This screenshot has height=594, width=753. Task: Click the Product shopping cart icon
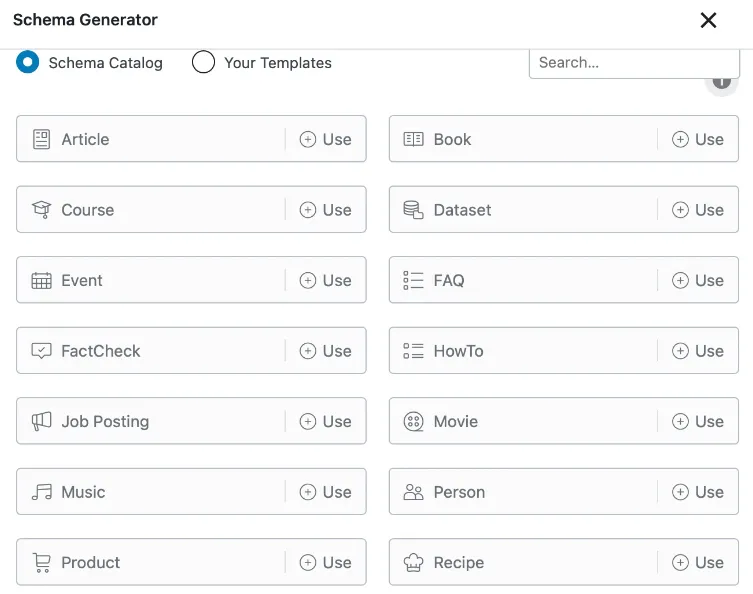coord(41,563)
